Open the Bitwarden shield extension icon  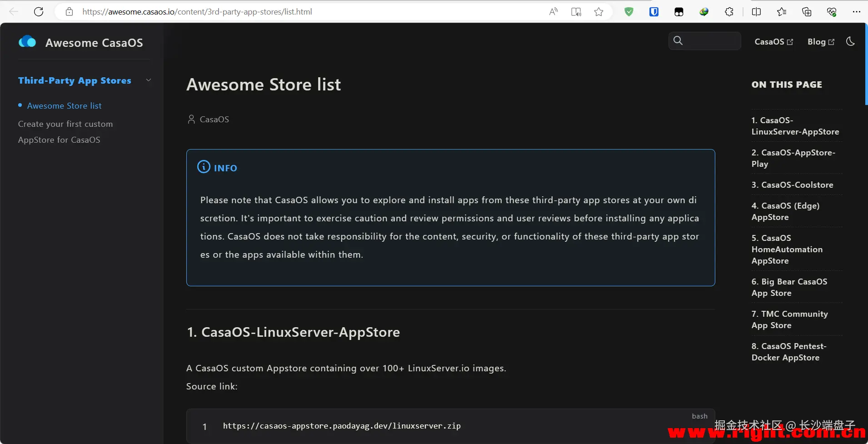pos(654,12)
